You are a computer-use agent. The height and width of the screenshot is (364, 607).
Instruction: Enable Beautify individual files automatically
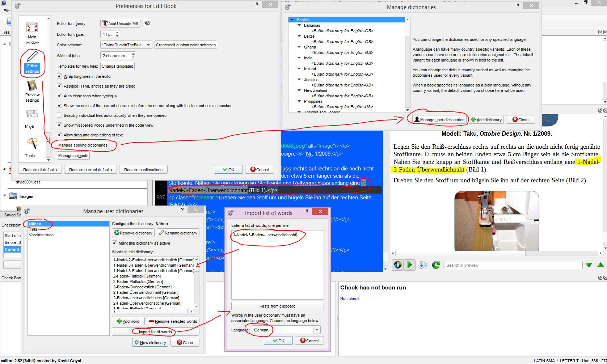[x=59, y=115]
